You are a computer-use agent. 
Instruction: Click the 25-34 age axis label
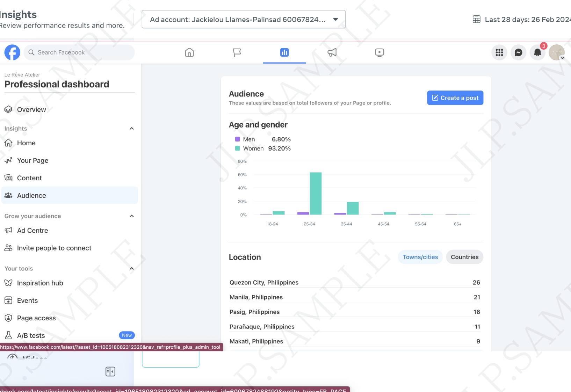pyautogui.click(x=309, y=224)
